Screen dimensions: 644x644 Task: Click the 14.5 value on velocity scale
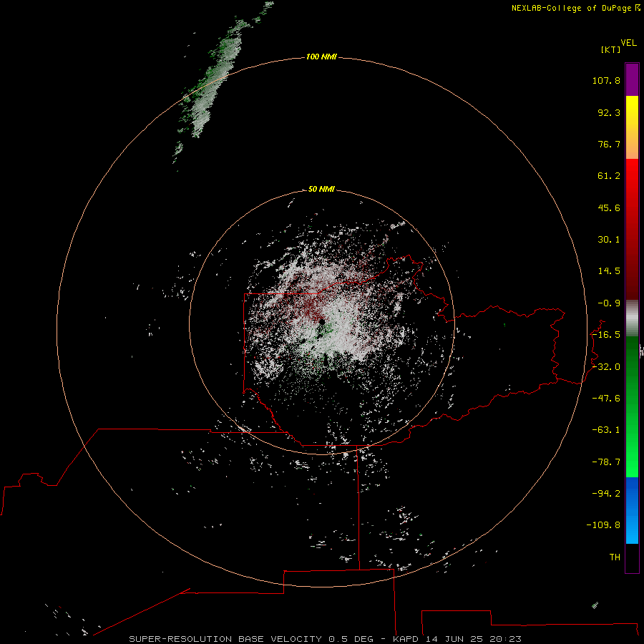[x=609, y=271]
